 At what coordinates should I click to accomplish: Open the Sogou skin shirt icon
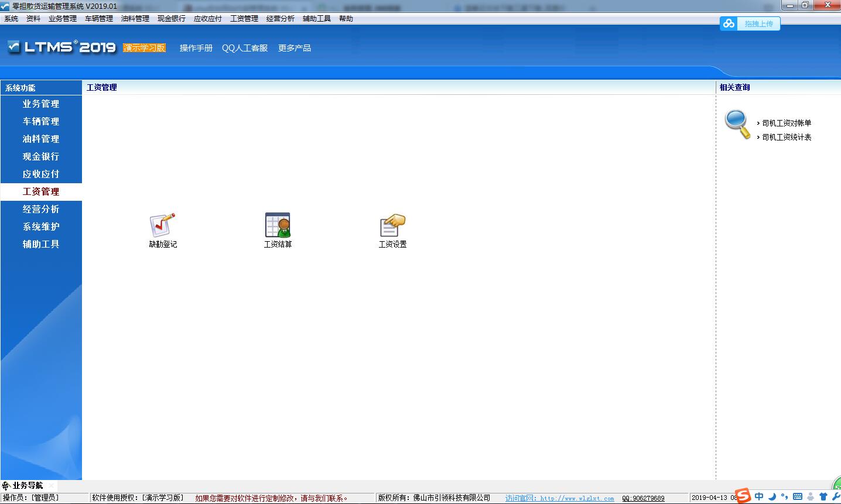[823, 496]
